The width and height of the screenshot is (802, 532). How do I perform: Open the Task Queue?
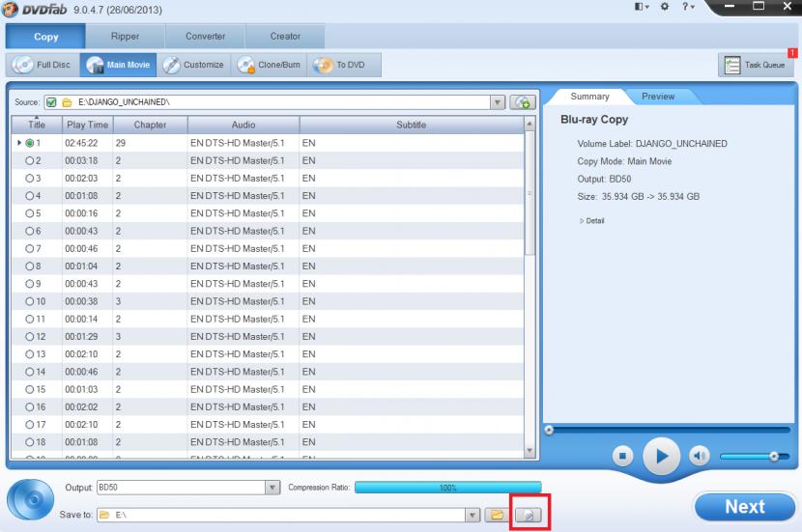coord(755,65)
